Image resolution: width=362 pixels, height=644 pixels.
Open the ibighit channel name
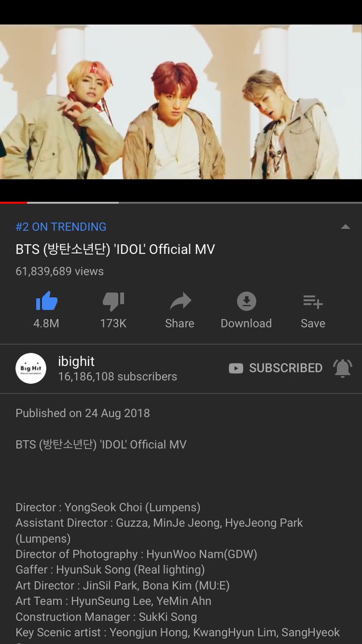[x=76, y=361]
